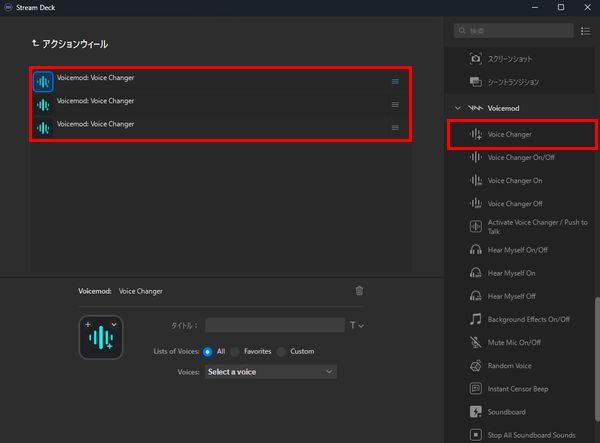Click the Voicemod logo icon in category header
The image size is (600, 443).
(x=475, y=108)
